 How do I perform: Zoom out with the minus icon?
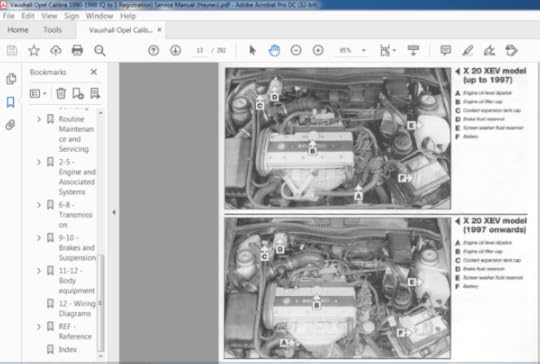[296, 51]
